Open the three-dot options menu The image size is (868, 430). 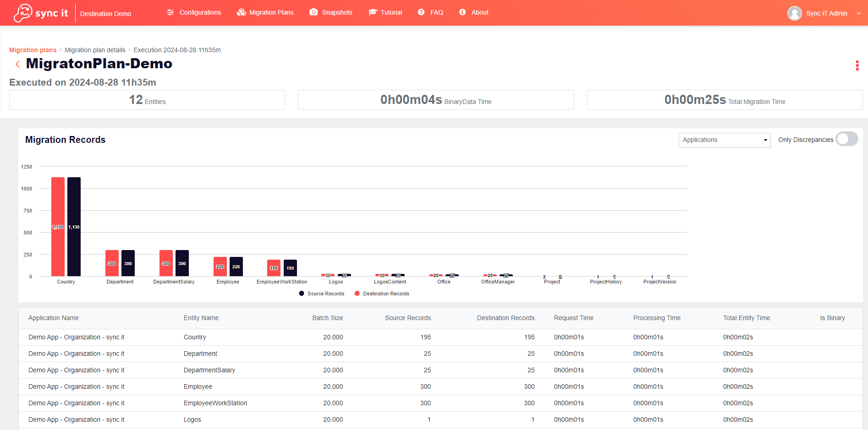[857, 65]
